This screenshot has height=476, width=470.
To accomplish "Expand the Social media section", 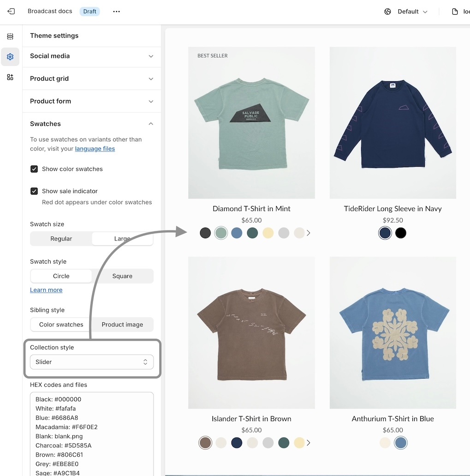I will [92, 56].
